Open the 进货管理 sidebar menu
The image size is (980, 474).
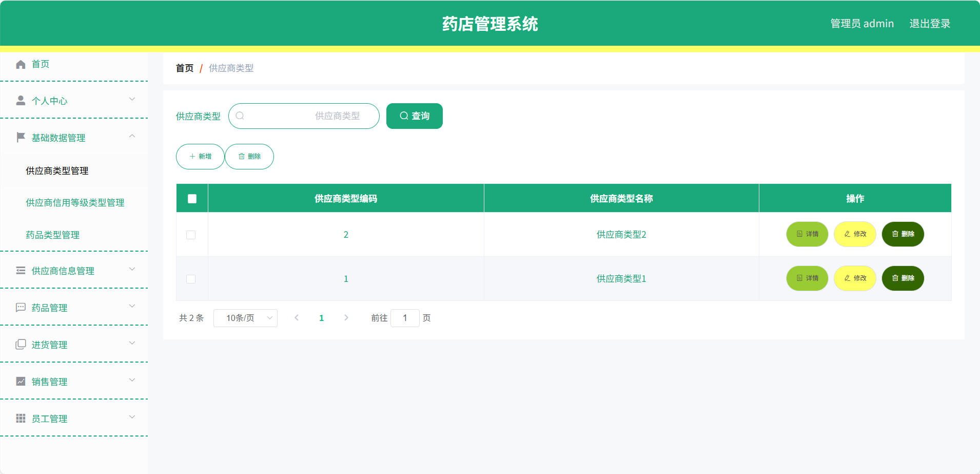click(74, 344)
